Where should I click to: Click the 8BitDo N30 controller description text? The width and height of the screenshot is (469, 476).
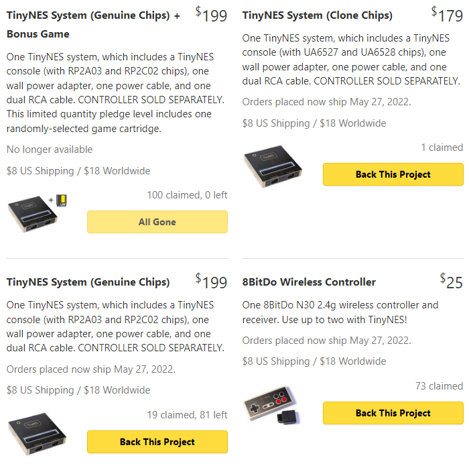click(x=340, y=312)
